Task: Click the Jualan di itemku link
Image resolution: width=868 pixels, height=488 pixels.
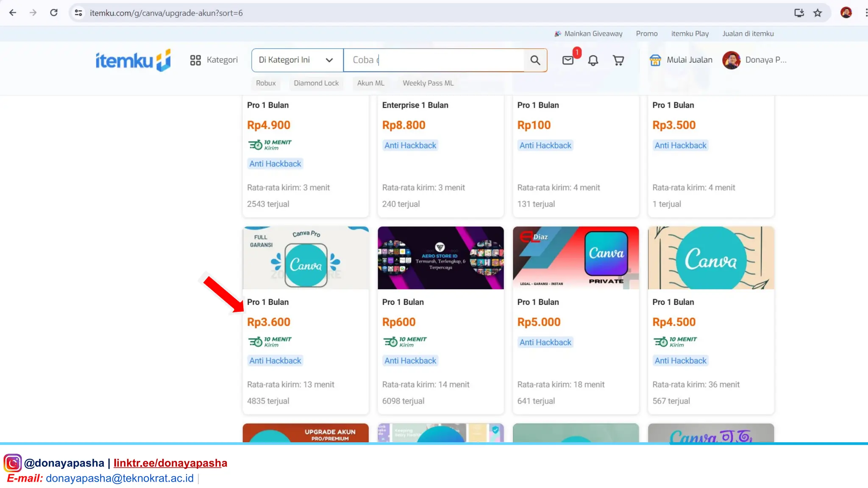Action: 748,33
